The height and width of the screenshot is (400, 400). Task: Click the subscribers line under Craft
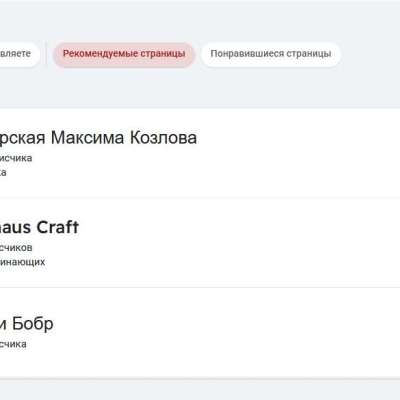(x=16, y=248)
